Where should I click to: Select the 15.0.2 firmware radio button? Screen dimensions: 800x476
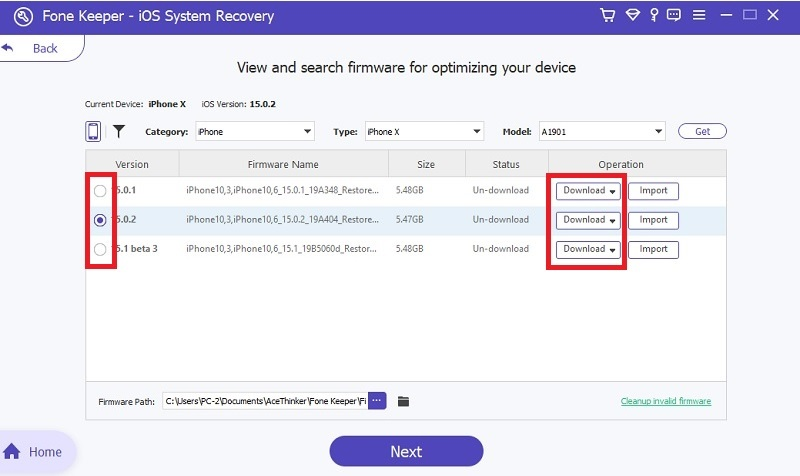point(100,220)
